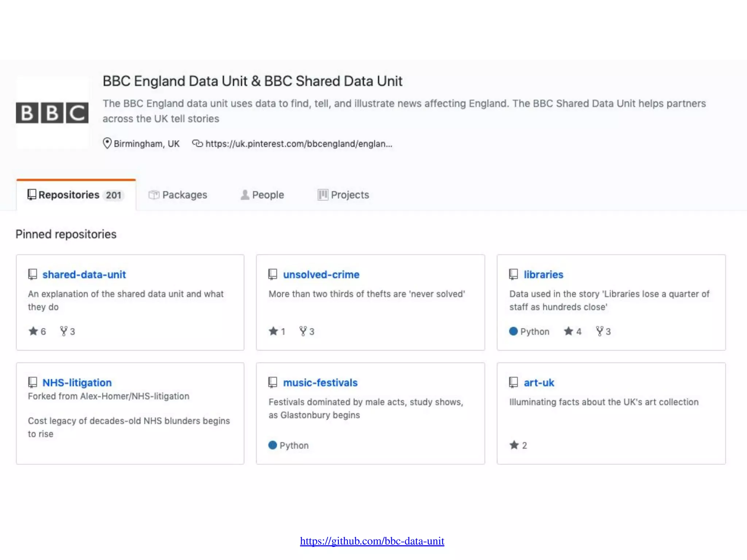Image resolution: width=747 pixels, height=560 pixels.
Task: Click repo icon beside music-festivals
Action: 272,382
